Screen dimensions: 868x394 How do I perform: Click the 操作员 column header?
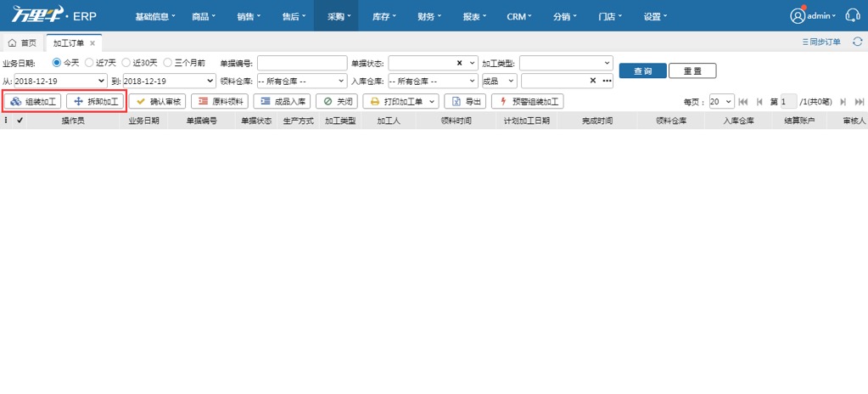[x=73, y=121]
